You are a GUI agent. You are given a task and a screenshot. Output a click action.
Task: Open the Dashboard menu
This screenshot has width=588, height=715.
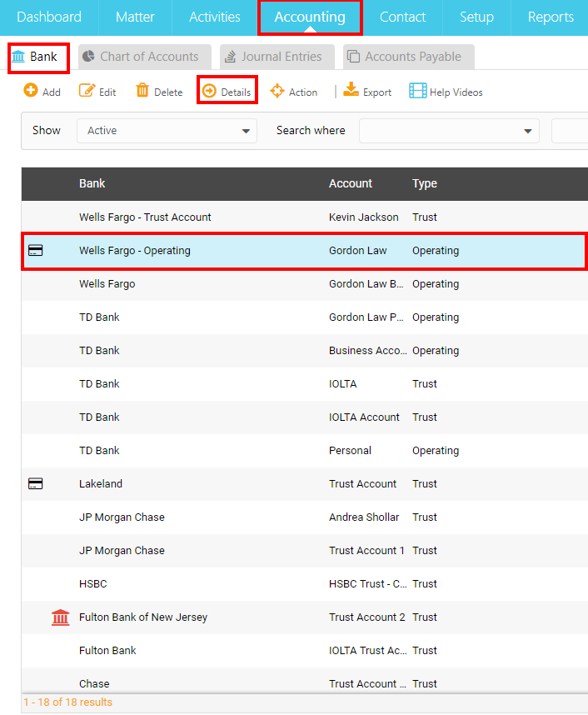coord(49,17)
